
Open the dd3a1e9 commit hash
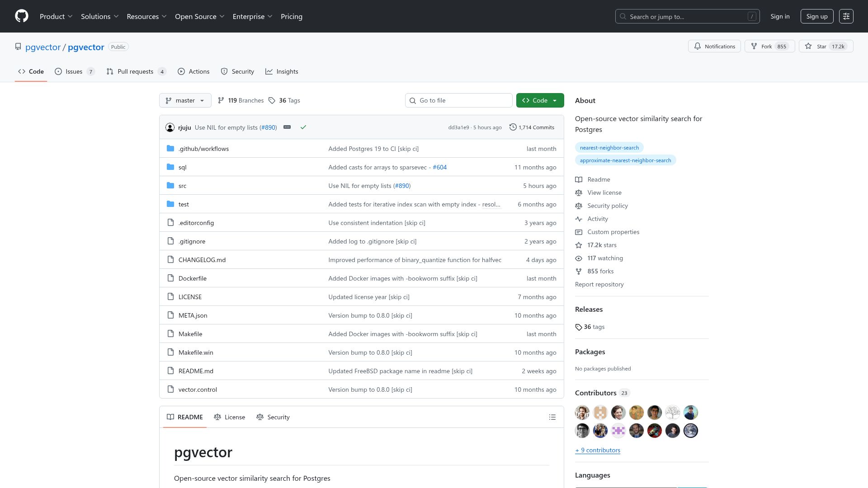(x=458, y=127)
